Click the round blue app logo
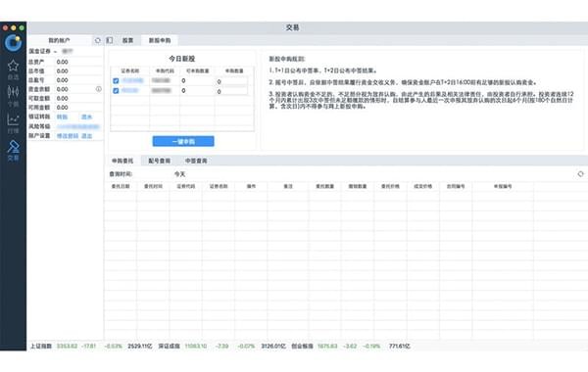Image resolution: width=588 pixels, height=372 pixels. (13, 43)
